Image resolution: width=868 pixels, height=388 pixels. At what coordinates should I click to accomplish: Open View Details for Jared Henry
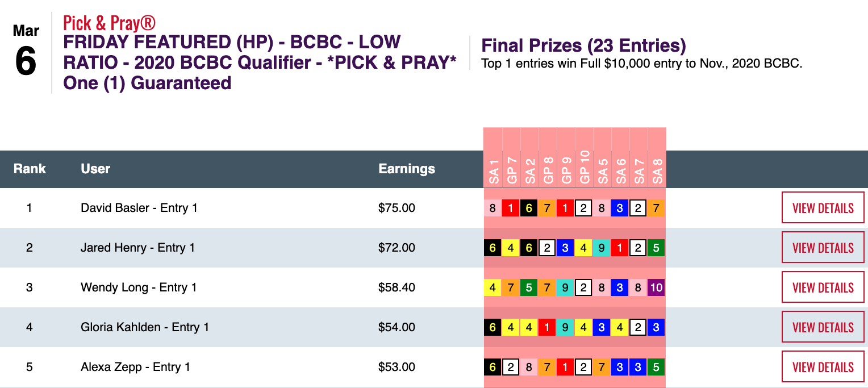[x=823, y=248]
